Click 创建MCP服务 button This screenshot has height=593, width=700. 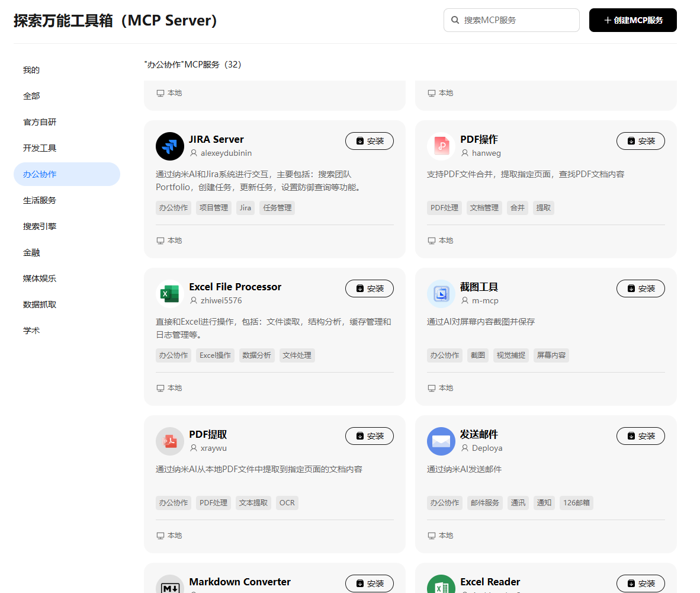point(632,20)
